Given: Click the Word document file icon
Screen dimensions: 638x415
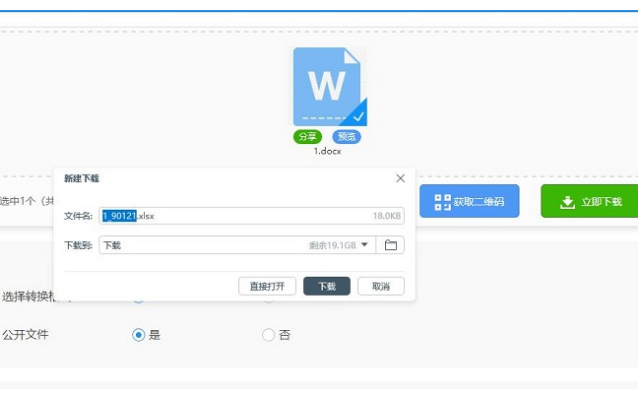Looking at the screenshot, I should click(330, 87).
